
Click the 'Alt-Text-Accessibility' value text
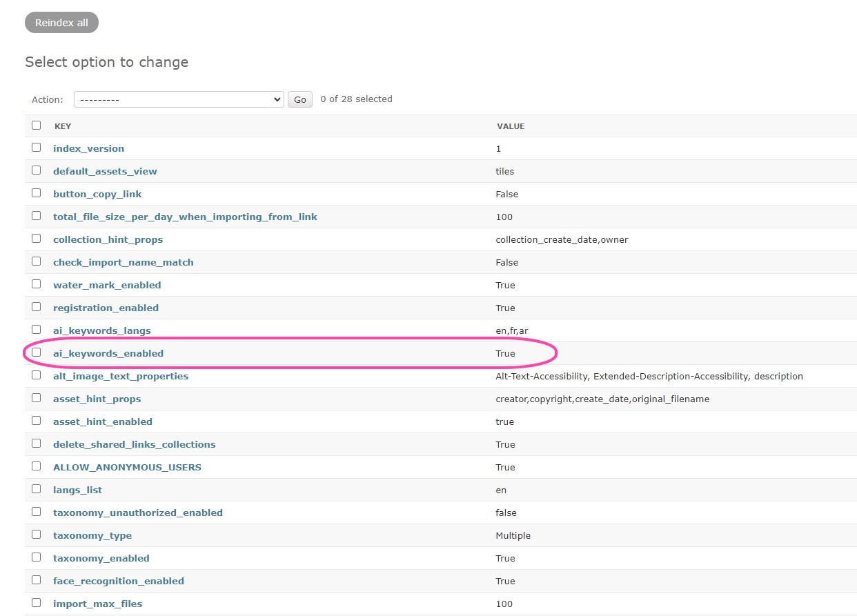(542, 376)
